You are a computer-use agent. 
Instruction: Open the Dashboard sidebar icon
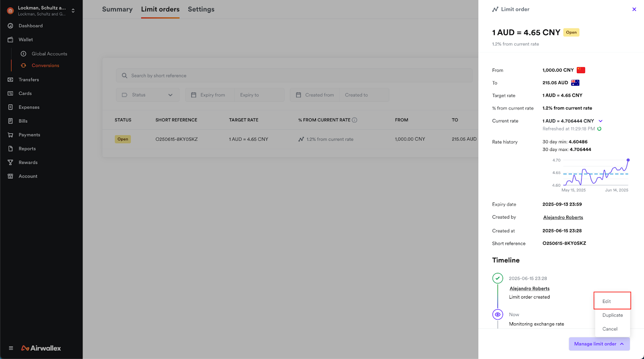tap(10, 26)
